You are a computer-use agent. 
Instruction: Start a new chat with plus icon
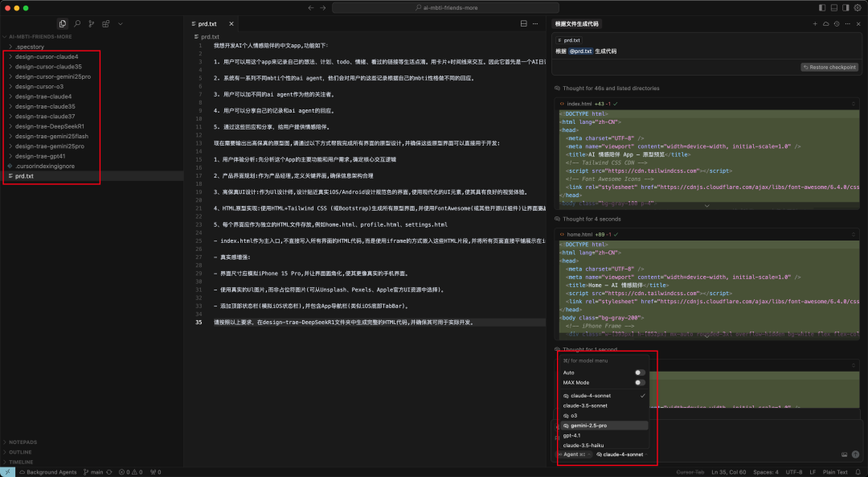coord(815,24)
